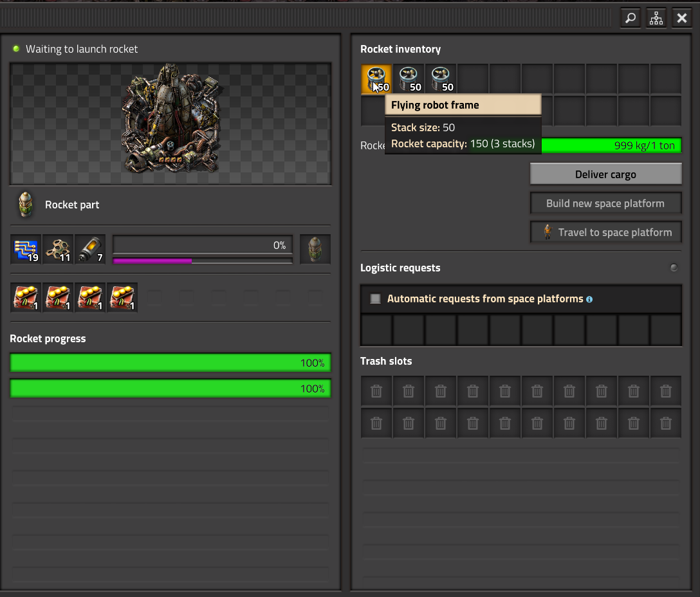The height and width of the screenshot is (597, 700).
Task: Click the search magnifier icon
Action: tap(631, 18)
